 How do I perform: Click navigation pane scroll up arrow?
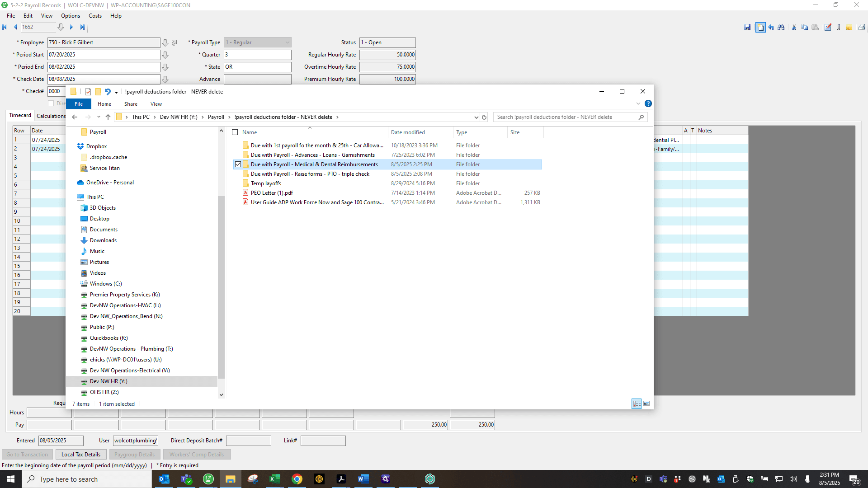pyautogui.click(x=221, y=131)
